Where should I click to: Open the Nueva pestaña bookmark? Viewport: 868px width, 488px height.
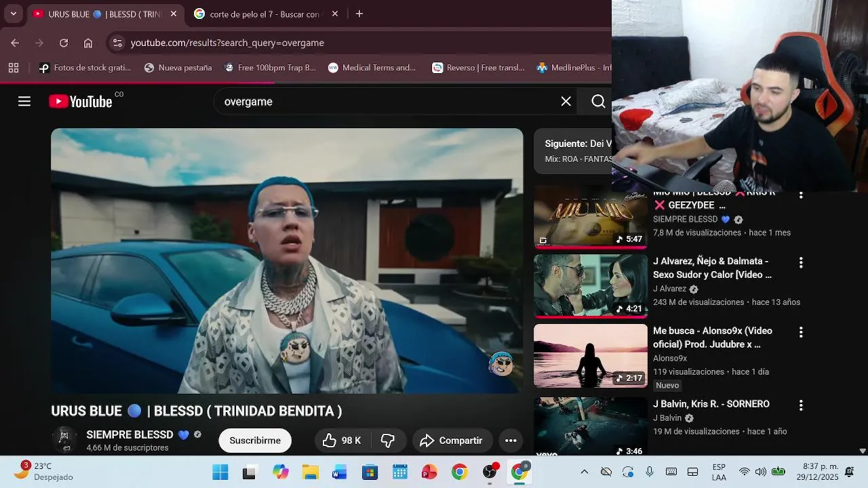[x=178, y=68]
